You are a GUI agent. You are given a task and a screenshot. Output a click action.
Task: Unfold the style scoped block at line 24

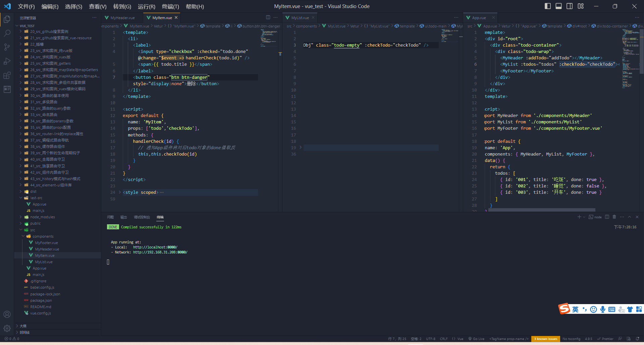pyautogui.click(x=120, y=192)
